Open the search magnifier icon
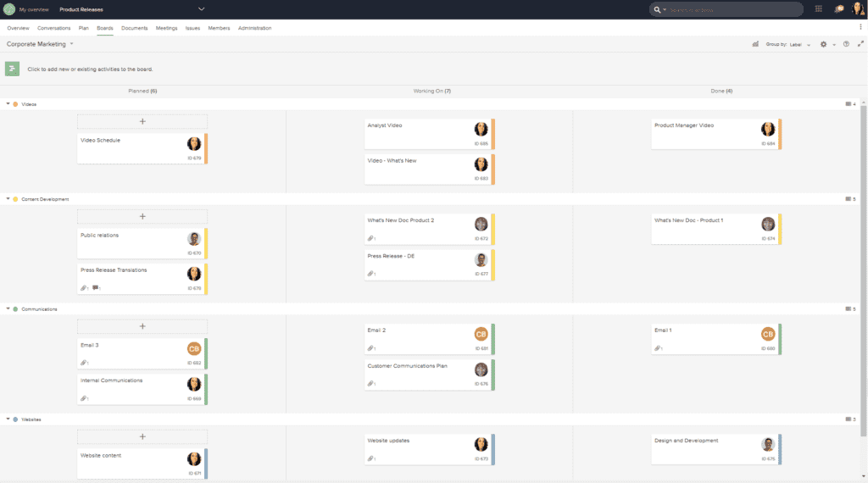Screen dimensions: 868x483 [x=657, y=9]
